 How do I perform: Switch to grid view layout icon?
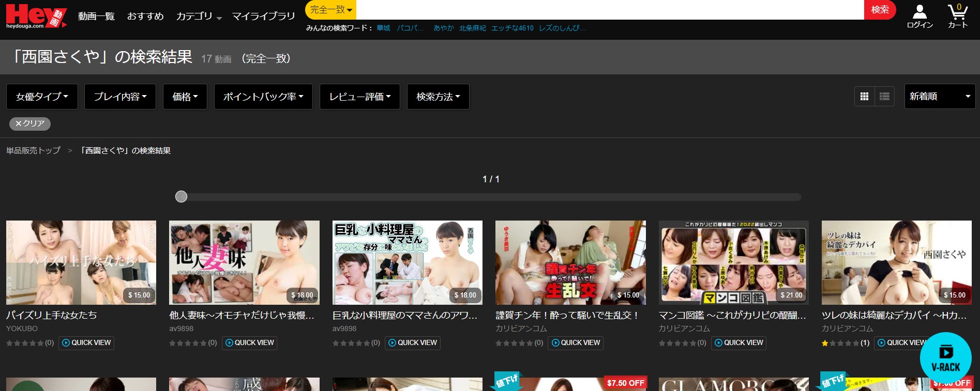(x=864, y=97)
